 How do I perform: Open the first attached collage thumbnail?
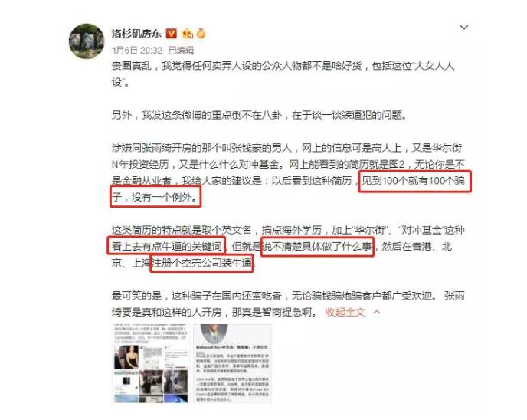tap(151, 363)
